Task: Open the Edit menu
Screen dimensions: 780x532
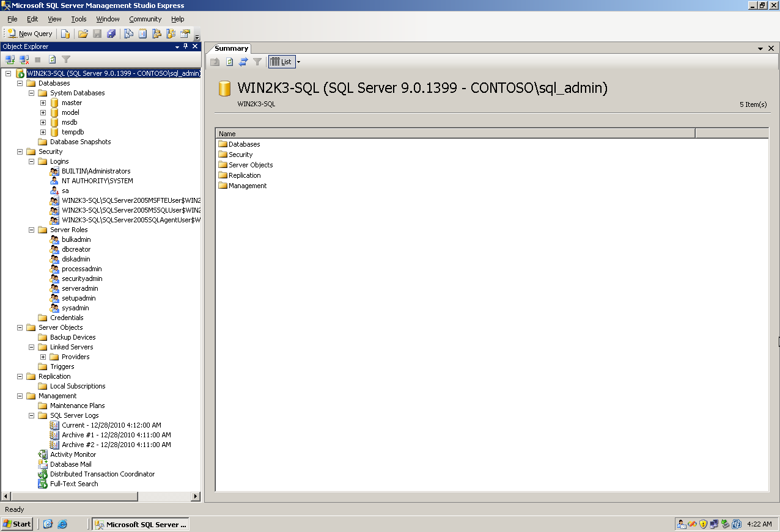Action: click(32, 19)
